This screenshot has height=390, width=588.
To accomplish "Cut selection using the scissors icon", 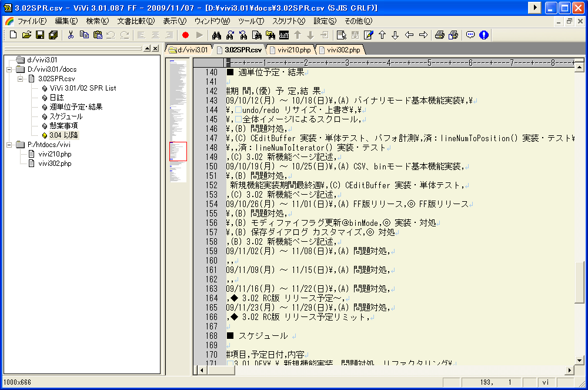I will click(71, 35).
